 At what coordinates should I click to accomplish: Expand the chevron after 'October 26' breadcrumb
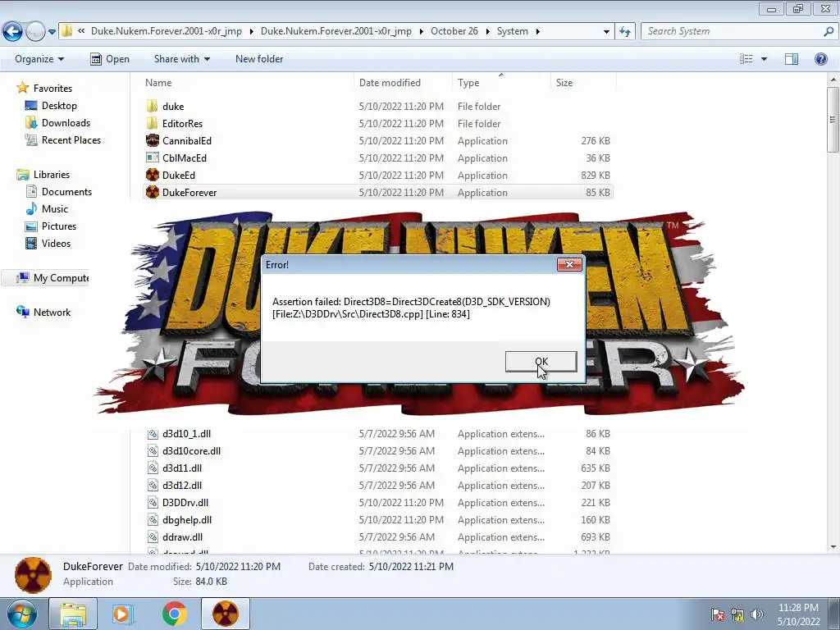[x=487, y=31]
